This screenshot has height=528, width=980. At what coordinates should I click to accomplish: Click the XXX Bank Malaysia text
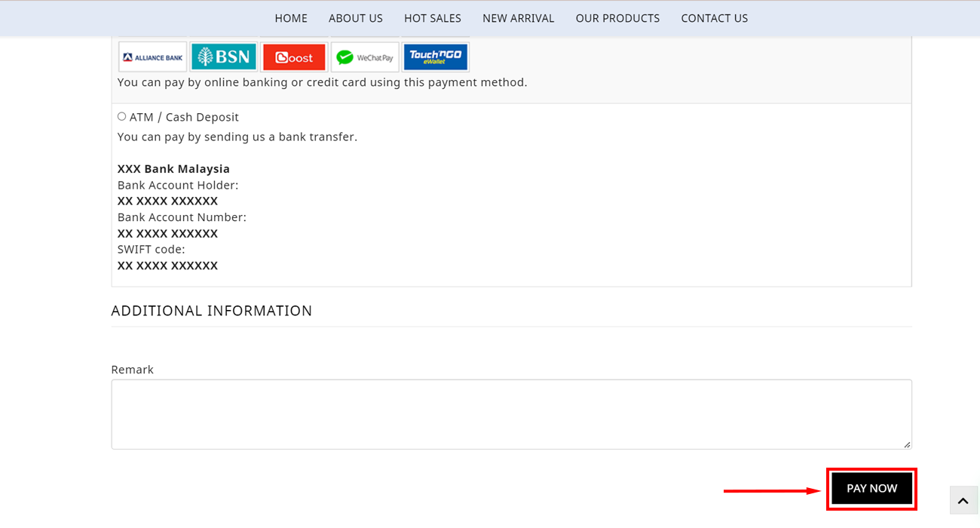pos(173,169)
